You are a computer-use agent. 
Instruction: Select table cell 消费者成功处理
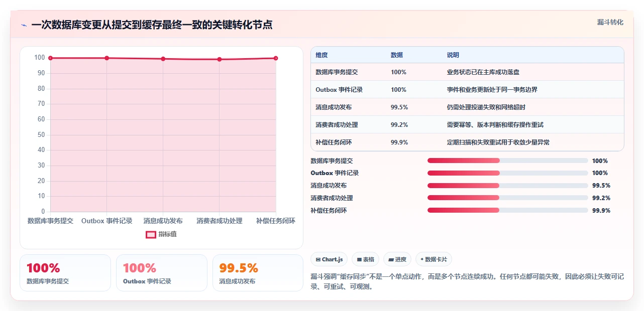tap(337, 125)
